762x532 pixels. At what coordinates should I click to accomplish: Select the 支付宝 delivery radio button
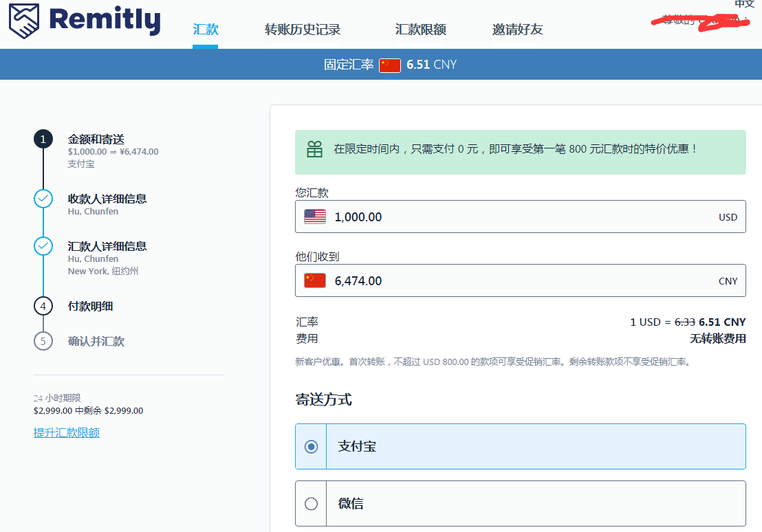click(x=311, y=447)
